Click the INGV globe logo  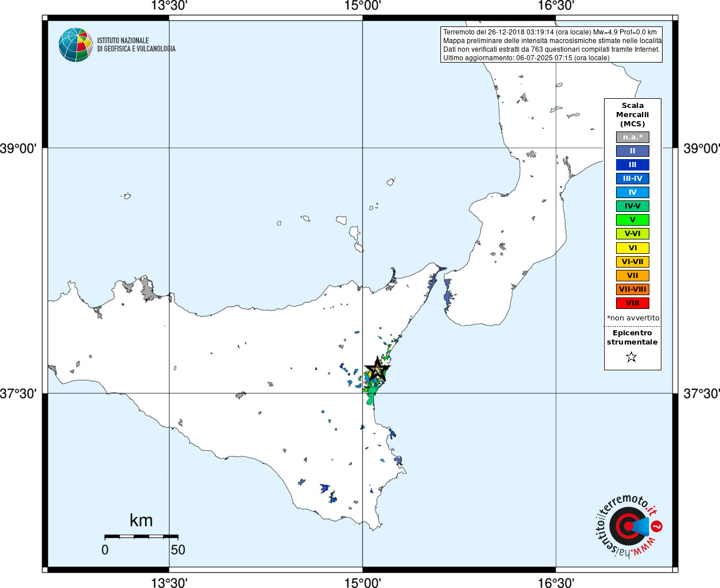click(76, 45)
